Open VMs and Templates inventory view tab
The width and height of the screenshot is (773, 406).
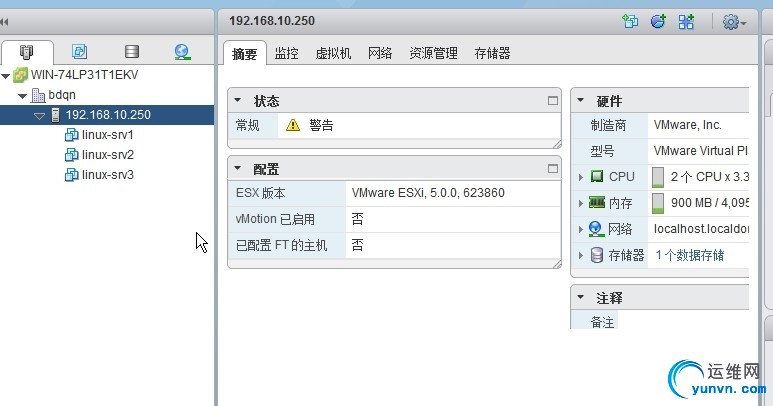pos(79,51)
